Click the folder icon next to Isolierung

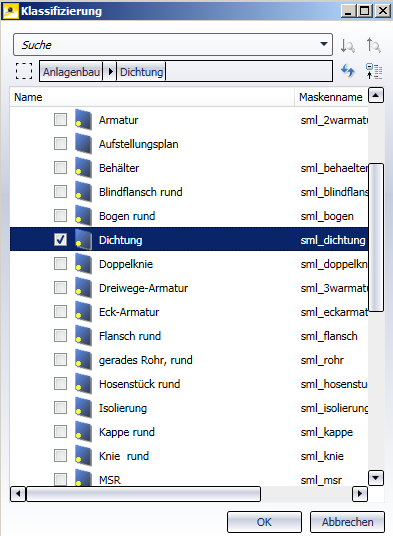pos(84,408)
